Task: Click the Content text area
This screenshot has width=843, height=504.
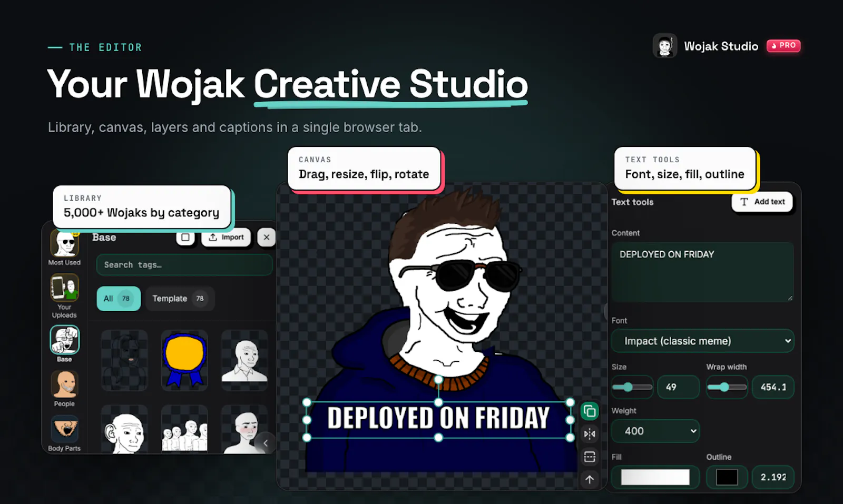Action: click(702, 272)
